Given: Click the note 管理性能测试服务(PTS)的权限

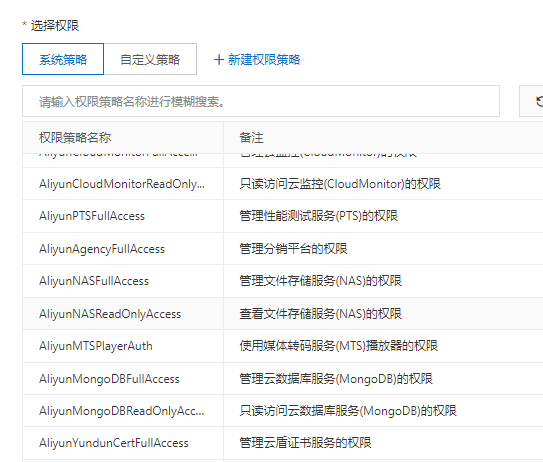Looking at the screenshot, I should [x=319, y=216].
